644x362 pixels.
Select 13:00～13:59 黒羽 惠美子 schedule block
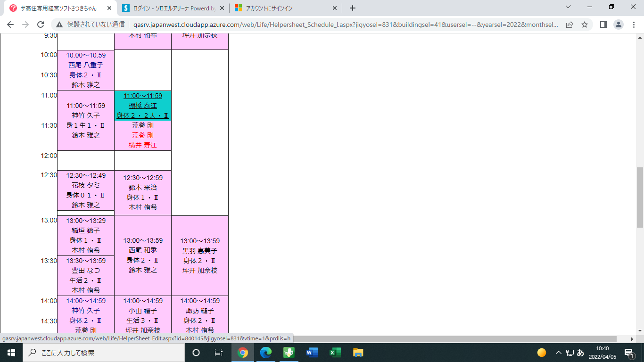[200, 255]
